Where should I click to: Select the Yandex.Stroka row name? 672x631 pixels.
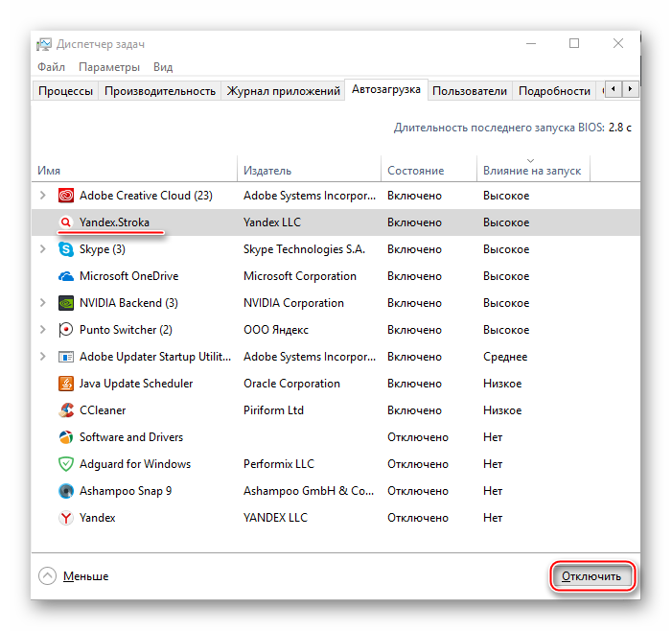coord(114,222)
